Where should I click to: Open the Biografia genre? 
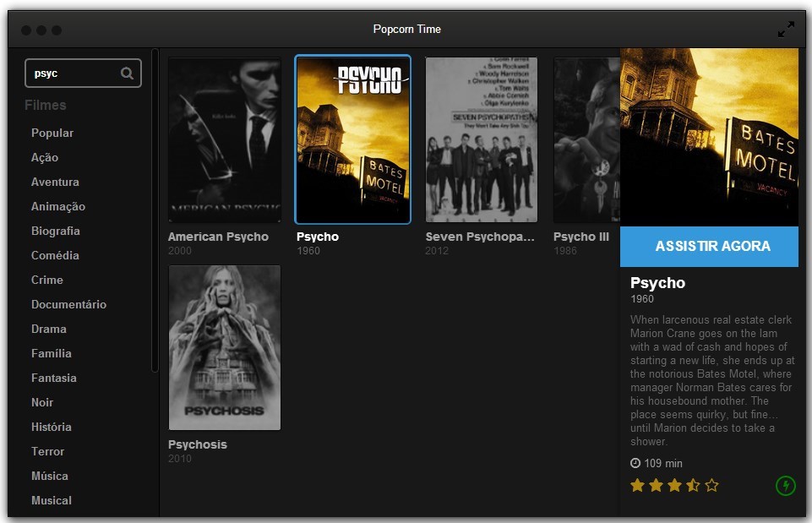(x=56, y=231)
